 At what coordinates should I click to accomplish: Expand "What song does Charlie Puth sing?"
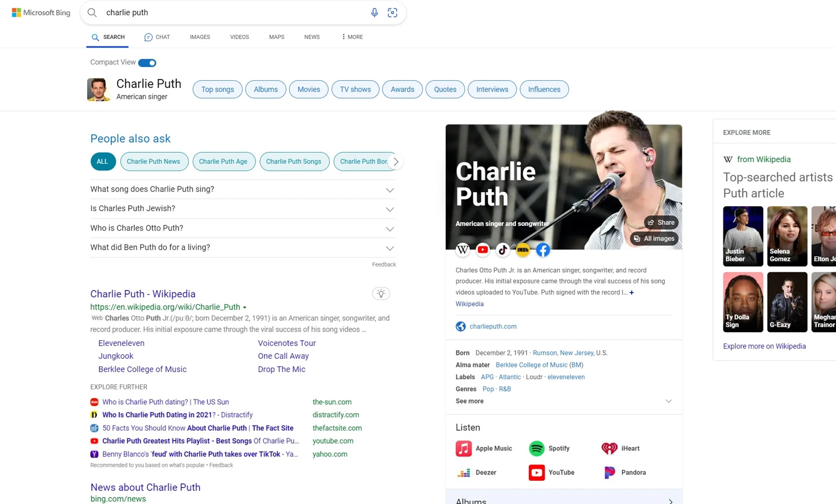click(243, 189)
